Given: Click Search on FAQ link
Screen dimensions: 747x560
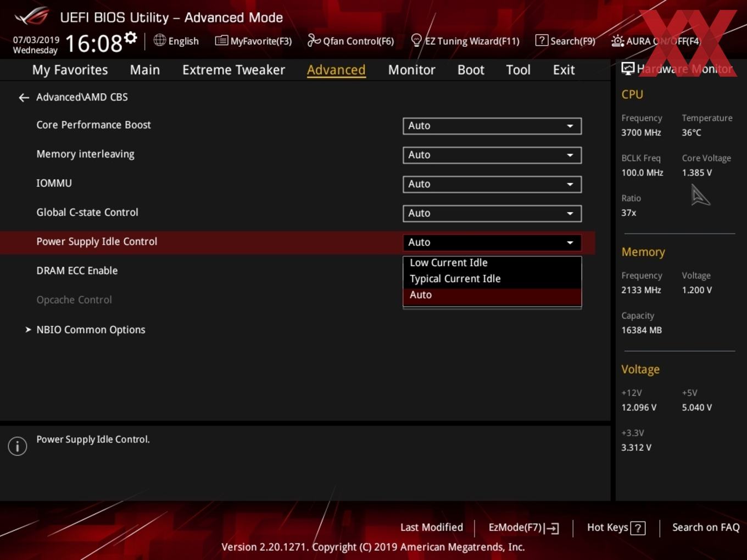Looking at the screenshot, I should [706, 528].
